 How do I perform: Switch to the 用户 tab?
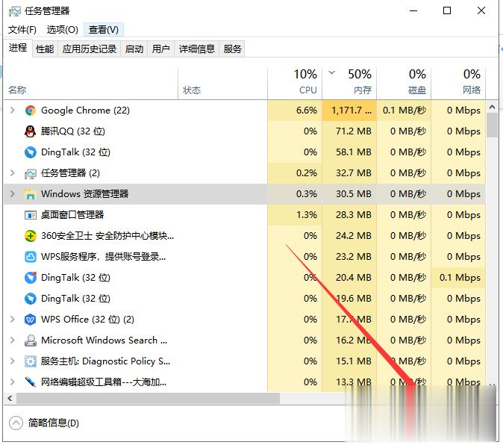coord(160,49)
